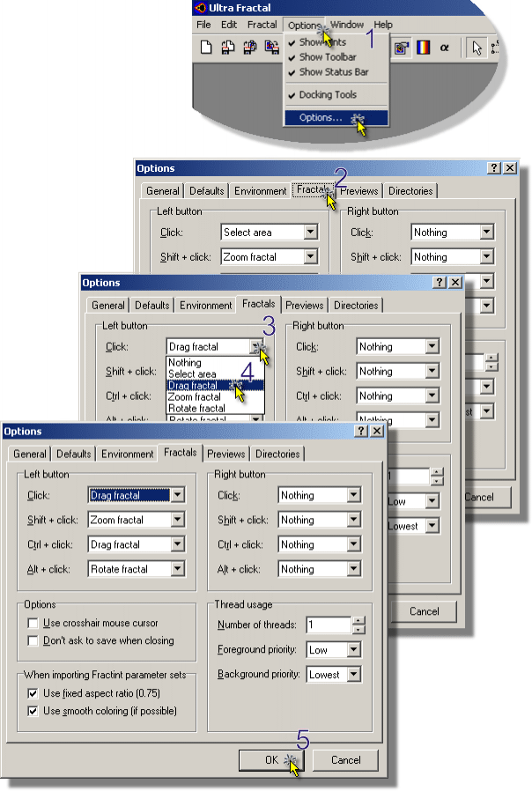532x791 pixels.
Task: Open Background priority dropdown in front dialog
Action: coord(354,675)
